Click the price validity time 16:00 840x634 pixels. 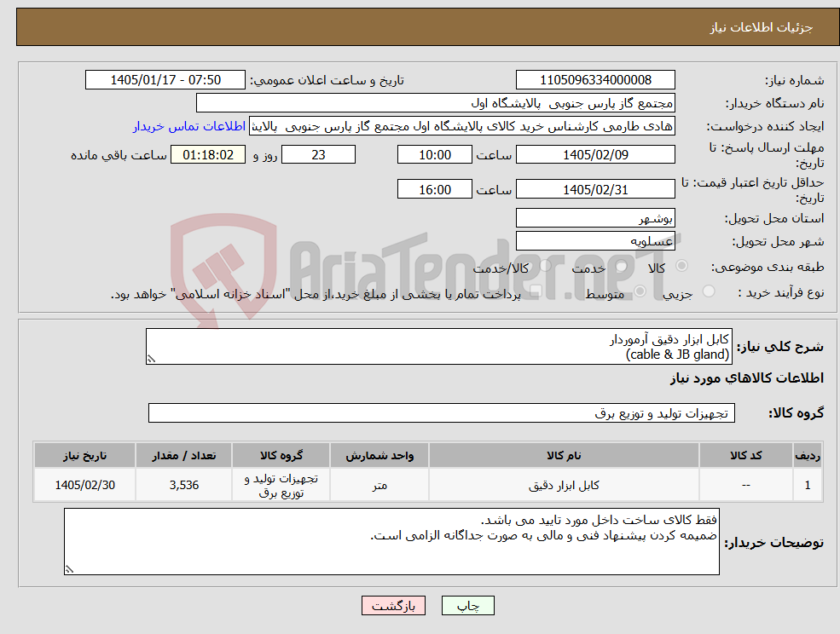[434, 189]
